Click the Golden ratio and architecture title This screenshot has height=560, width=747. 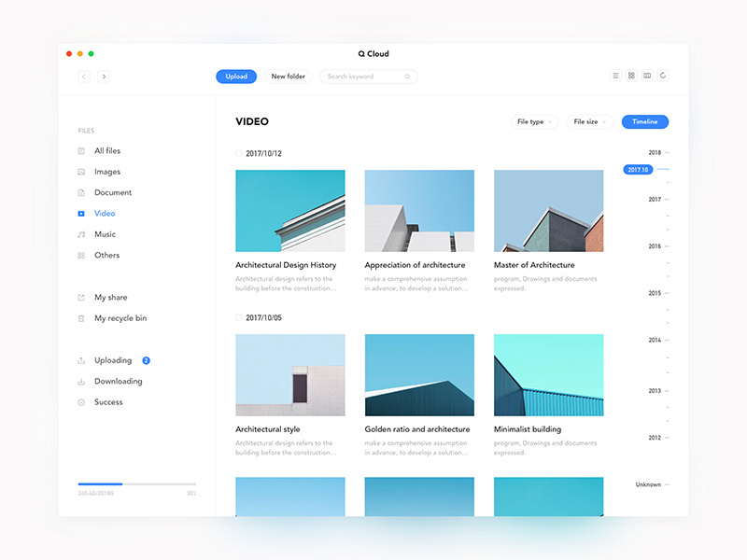pyautogui.click(x=417, y=429)
